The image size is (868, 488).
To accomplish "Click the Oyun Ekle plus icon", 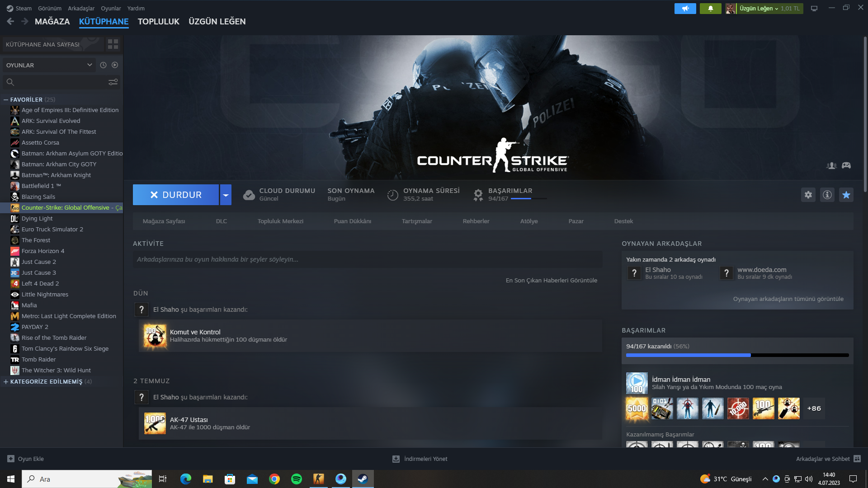I will [x=11, y=459].
